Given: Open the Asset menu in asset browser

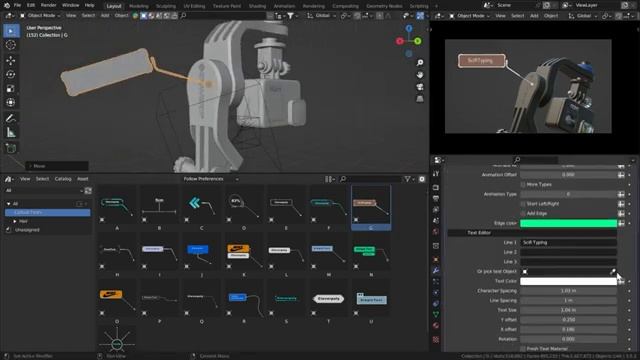Looking at the screenshot, I should 82,179.
